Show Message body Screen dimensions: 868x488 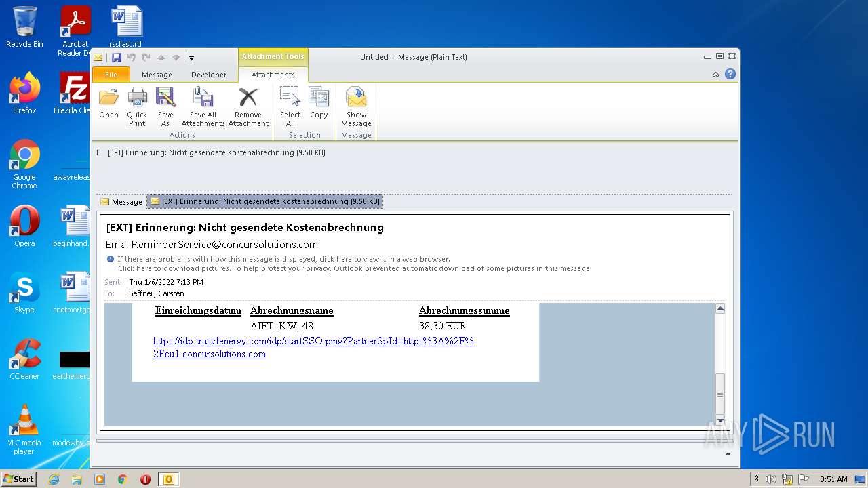click(x=356, y=107)
